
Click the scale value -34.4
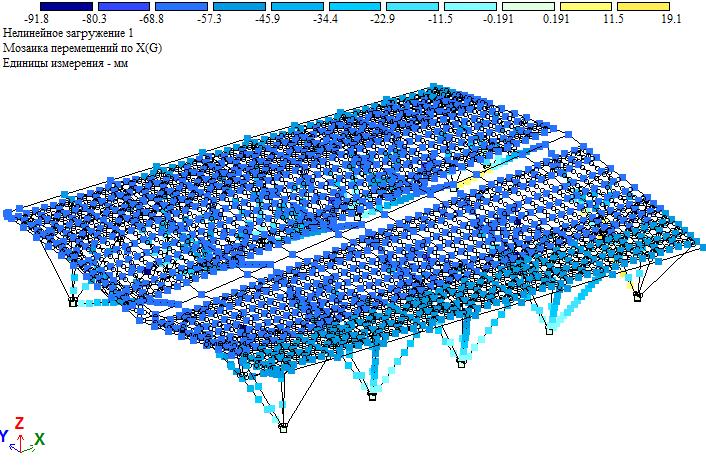325,19
